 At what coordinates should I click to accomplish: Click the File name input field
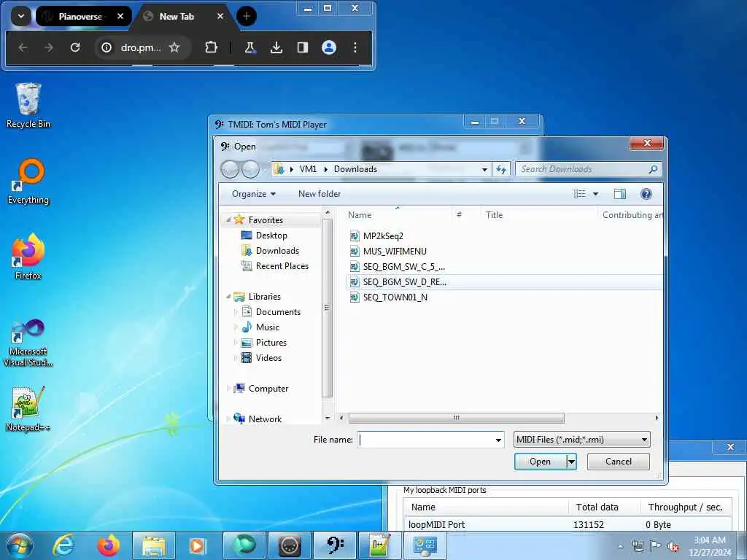click(x=426, y=440)
